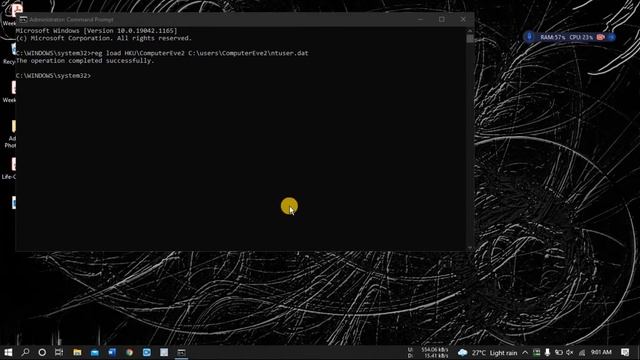Open the clock showing 9:01 AM
640x360 pixels.
click(601, 352)
